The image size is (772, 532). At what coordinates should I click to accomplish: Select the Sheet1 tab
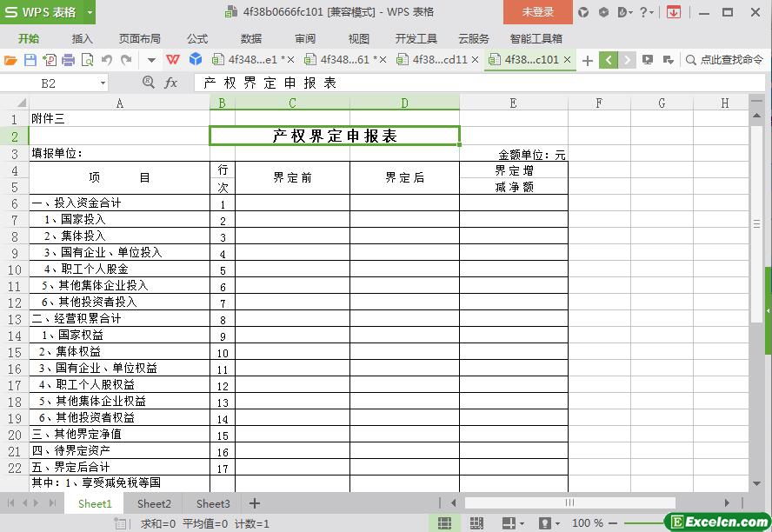(x=95, y=503)
